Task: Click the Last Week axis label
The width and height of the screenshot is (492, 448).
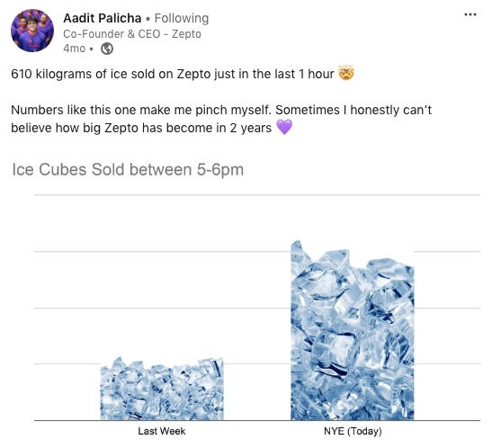Action: [x=162, y=432]
